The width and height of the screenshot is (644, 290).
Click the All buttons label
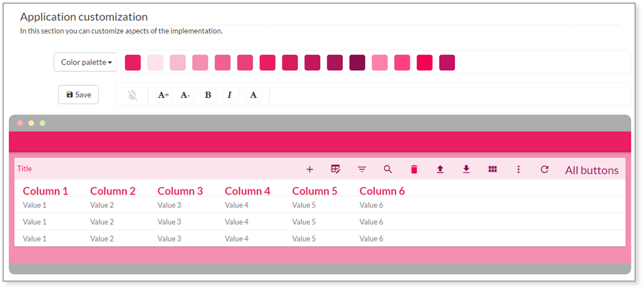[592, 170]
